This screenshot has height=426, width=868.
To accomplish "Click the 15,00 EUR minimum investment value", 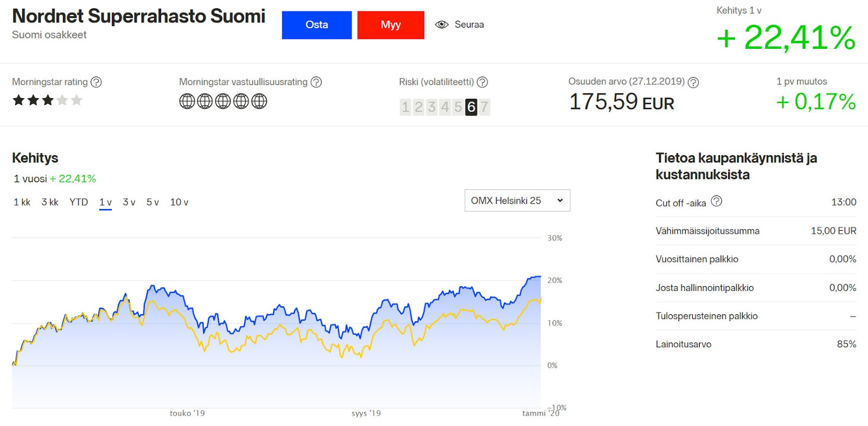I will point(833,231).
